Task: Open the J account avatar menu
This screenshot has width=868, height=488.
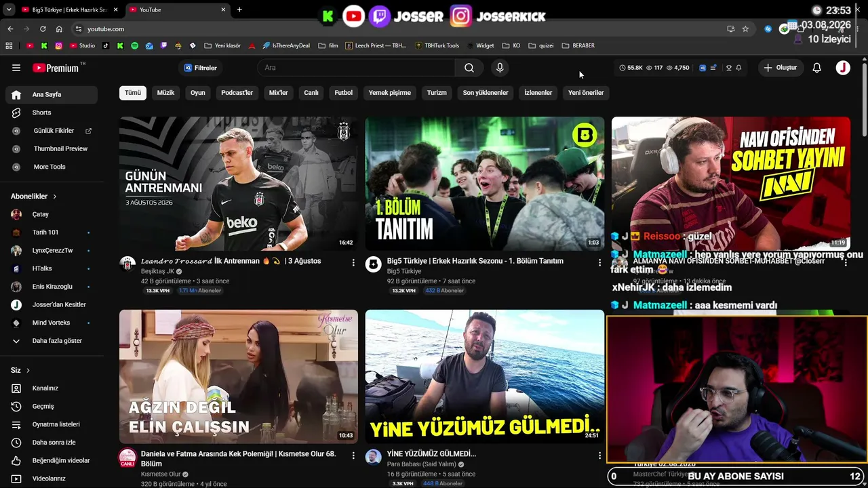Action: (843, 68)
